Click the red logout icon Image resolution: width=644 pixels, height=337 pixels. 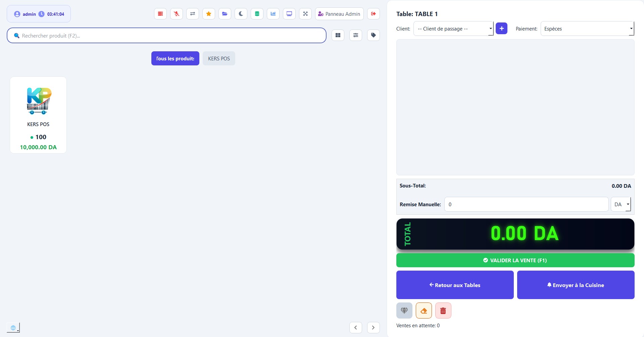[373, 14]
